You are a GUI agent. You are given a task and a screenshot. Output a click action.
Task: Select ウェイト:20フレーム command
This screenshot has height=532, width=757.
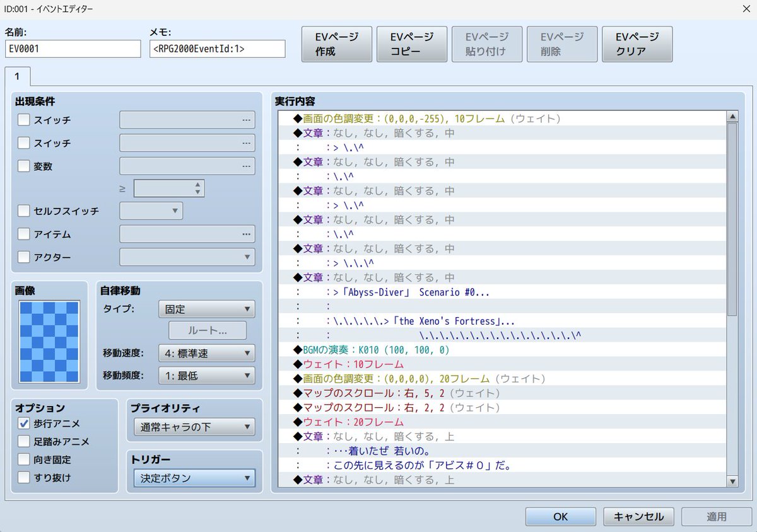click(x=502, y=422)
